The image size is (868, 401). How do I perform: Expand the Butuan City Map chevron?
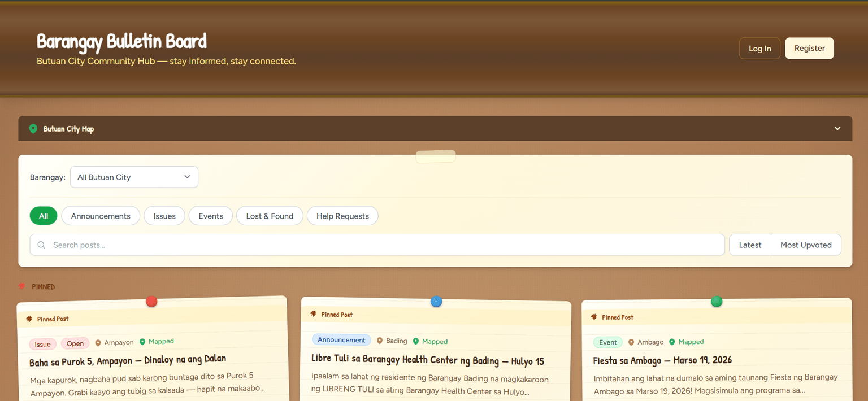837,128
